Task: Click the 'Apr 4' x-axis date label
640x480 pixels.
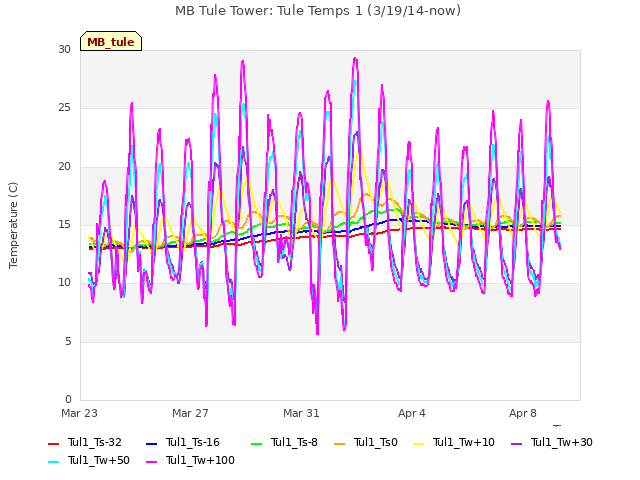Action: 412,413
